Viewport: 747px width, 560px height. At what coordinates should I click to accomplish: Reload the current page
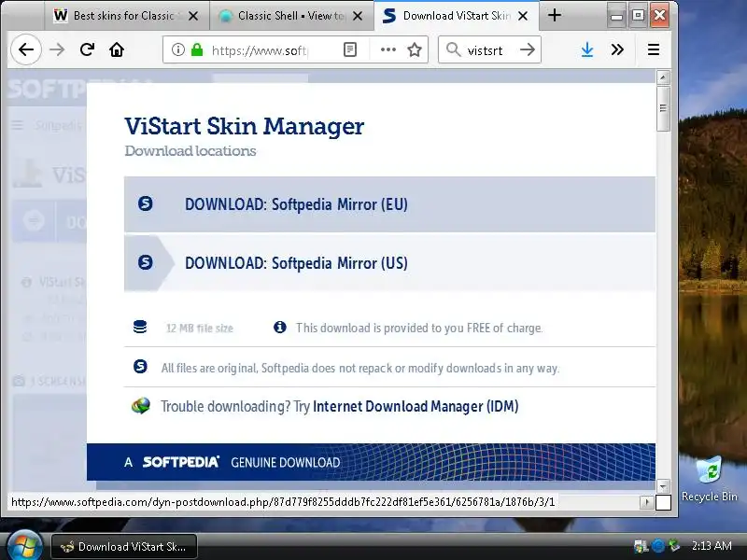[x=87, y=49]
